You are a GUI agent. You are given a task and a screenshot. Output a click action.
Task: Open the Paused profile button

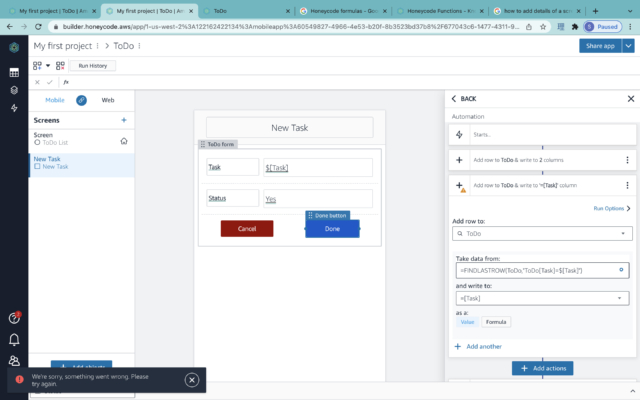(x=602, y=27)
